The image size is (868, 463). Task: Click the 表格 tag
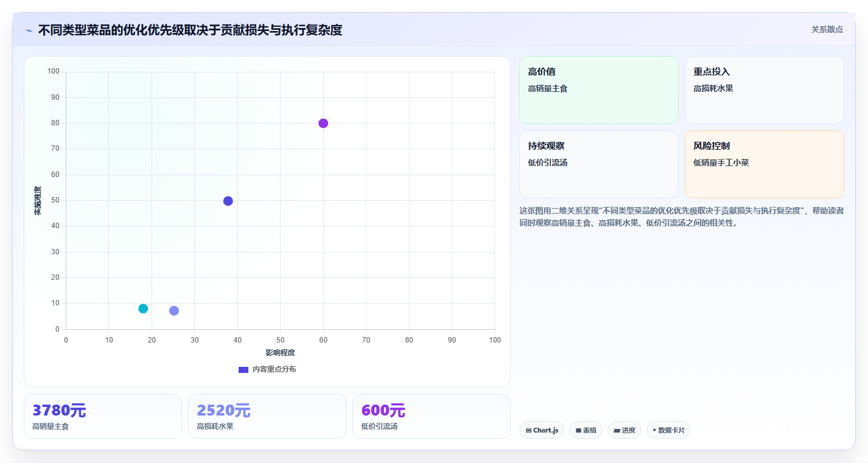(586, 430)
